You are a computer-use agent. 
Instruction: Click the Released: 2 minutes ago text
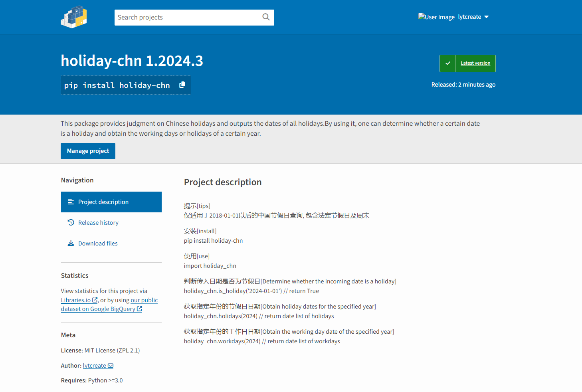(463, 85)
